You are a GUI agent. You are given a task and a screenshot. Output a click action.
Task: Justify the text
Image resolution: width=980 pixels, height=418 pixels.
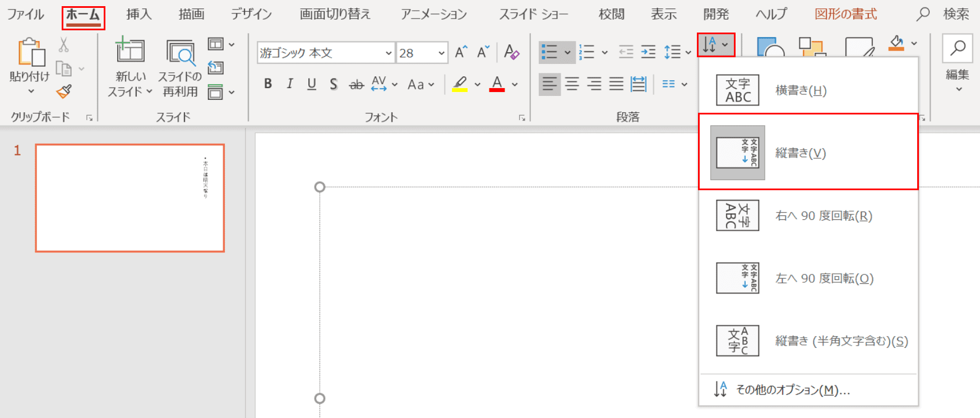(616, 84)
